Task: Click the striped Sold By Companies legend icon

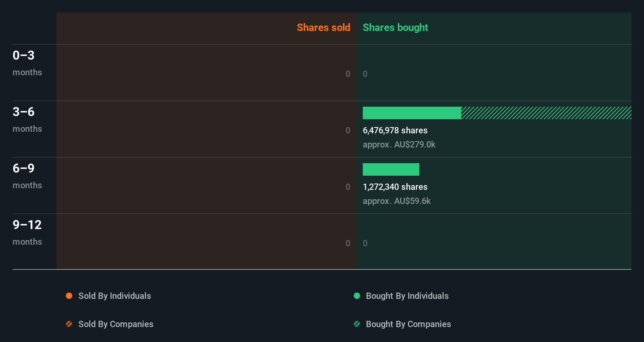Action: [69, 324]
